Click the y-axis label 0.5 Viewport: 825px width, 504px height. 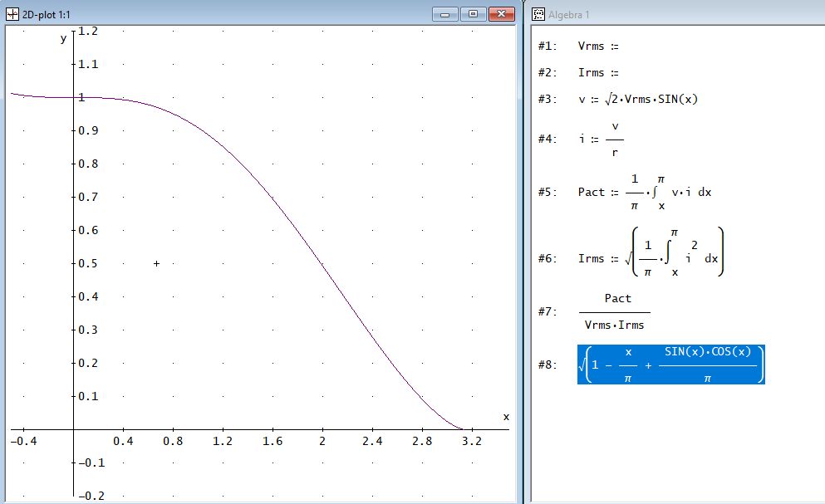point(88,263)
